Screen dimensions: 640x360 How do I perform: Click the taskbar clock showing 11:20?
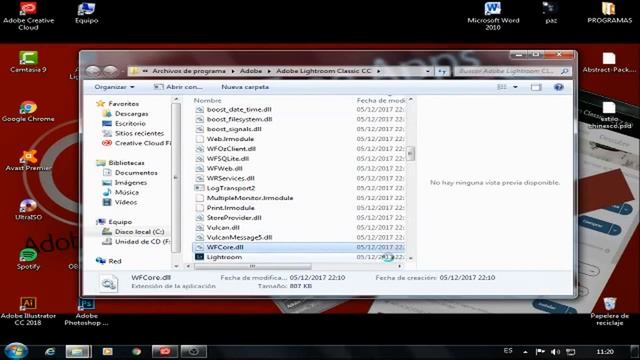pos(604,352)
